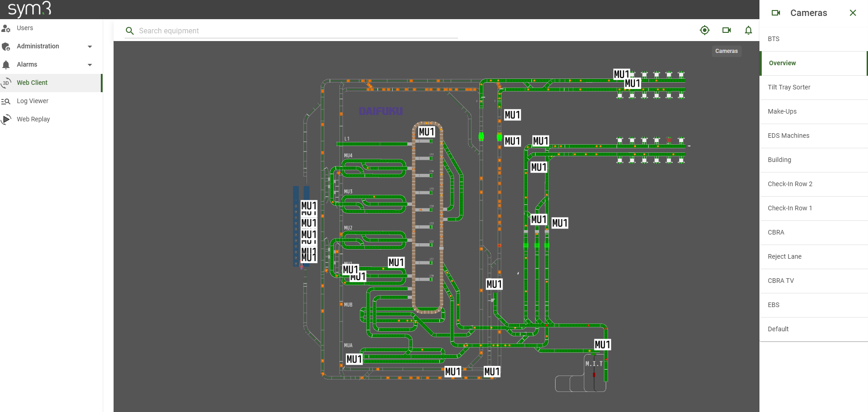Click the Web Client 3D icon
868x412 pixels.
tap(6, 83)
